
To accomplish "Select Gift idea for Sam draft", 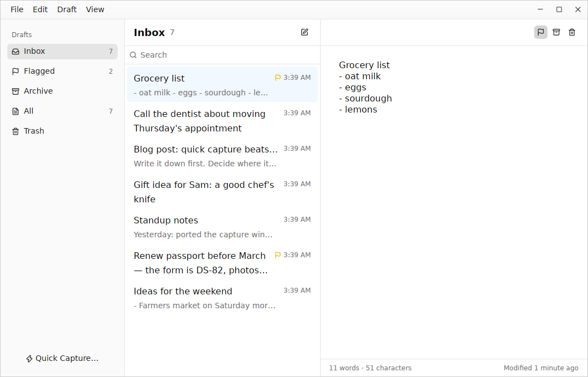I will [x=222, y=191].
